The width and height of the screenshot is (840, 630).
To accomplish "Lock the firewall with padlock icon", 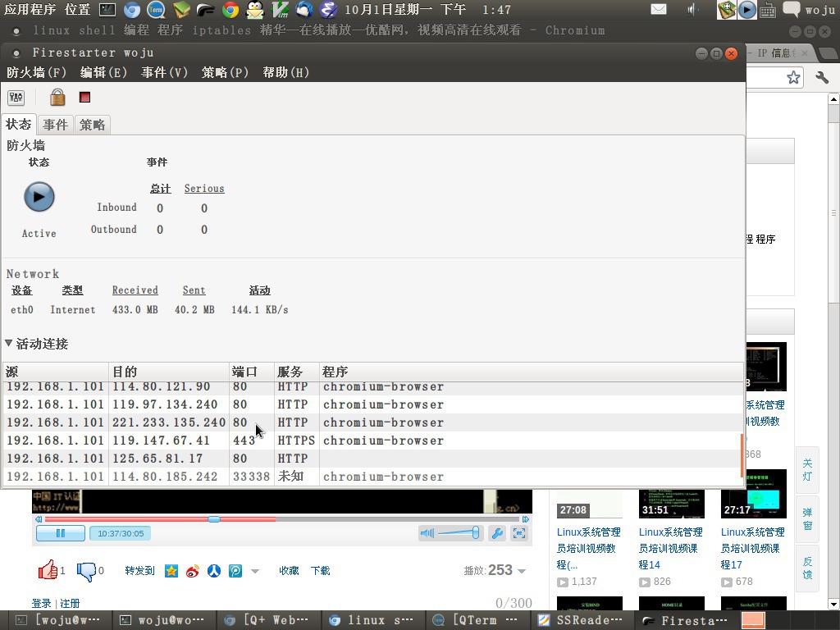I will [57, 98].
